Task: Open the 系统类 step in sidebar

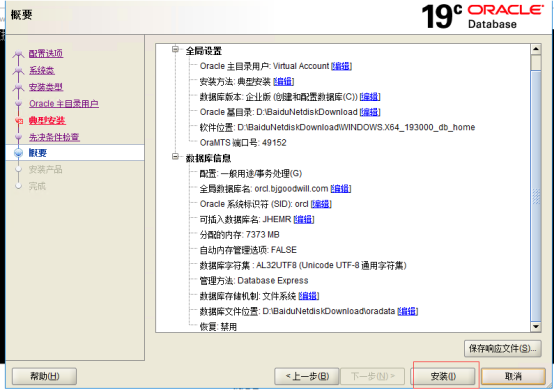Action: tap(42, 70)
